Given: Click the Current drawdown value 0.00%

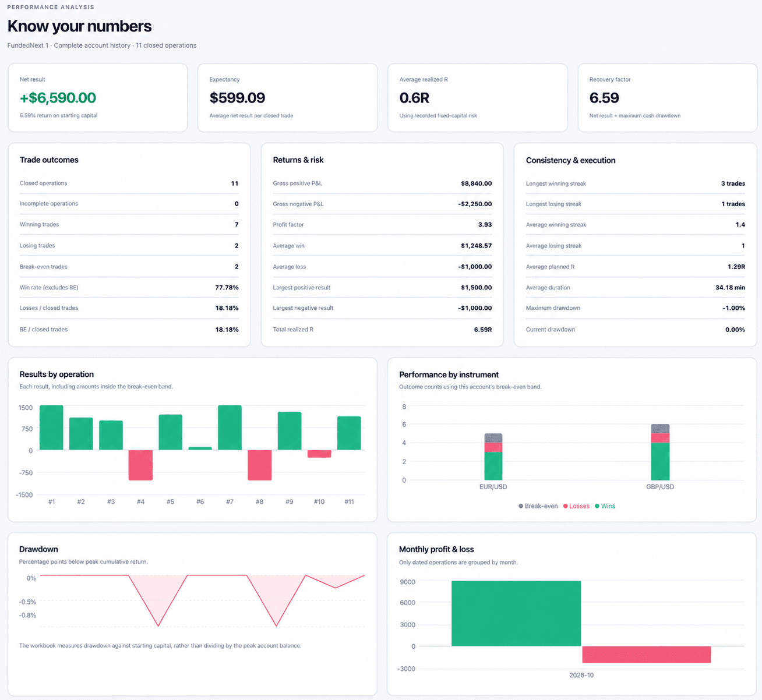Looking at the screenshot, I should (735, 330).
